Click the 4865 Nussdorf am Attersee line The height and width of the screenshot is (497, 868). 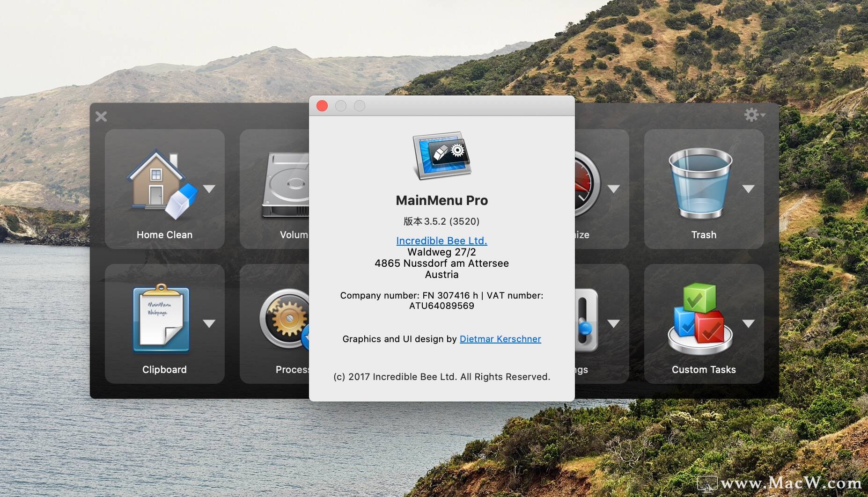click(441, 263)
